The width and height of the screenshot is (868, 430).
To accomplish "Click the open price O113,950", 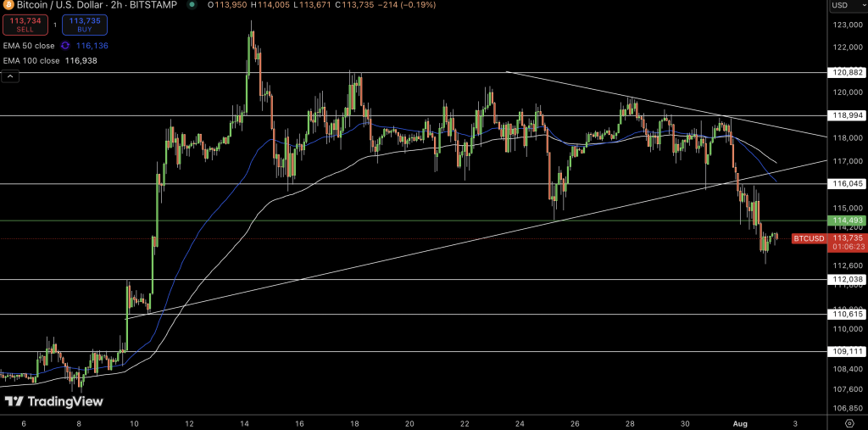I will point(227,4).
